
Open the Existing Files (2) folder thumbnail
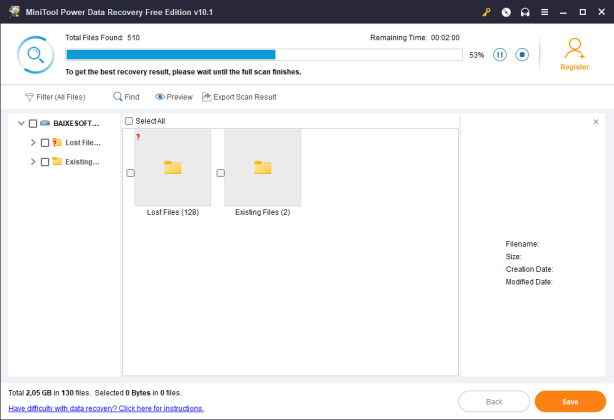[x=263, y=168]
